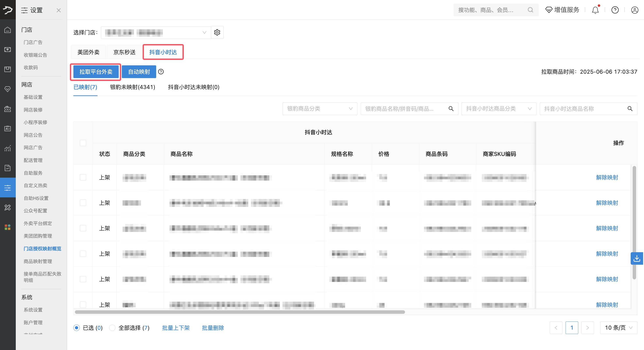The width and height of the screenshot is (644, 350).
Task: Check the third 上架 row checkbox
Action: [83, 228]
